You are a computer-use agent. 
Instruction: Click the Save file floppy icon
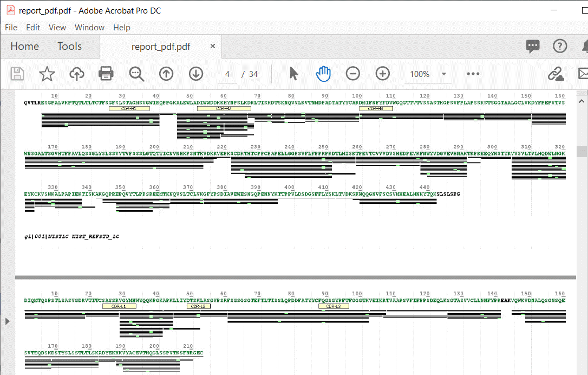click(17, 74)
